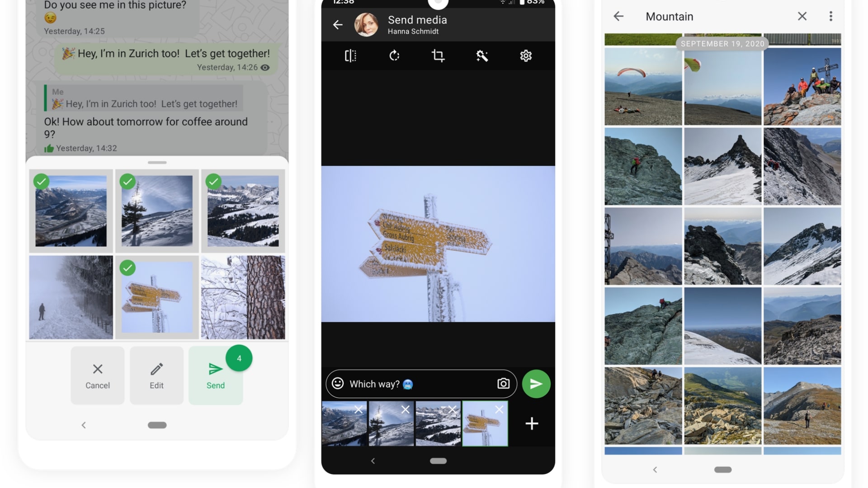
Task: Tap the 'Which way?' caption input
Action: pos(420,384)
